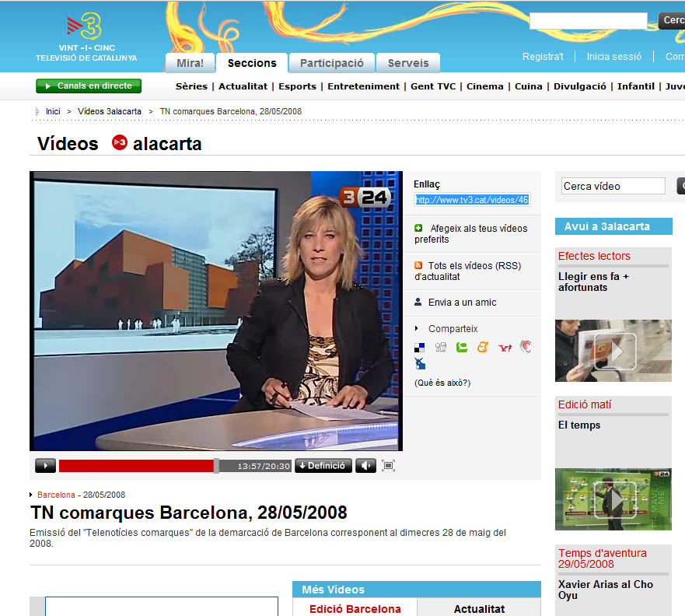Share via the orange squirrel icon

pyautogui.click(x=483, y=347)
